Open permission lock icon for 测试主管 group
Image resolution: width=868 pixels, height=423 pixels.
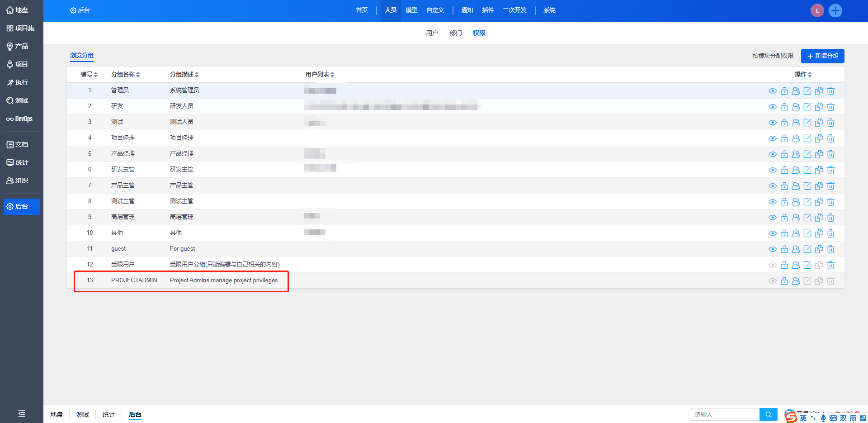784,202
